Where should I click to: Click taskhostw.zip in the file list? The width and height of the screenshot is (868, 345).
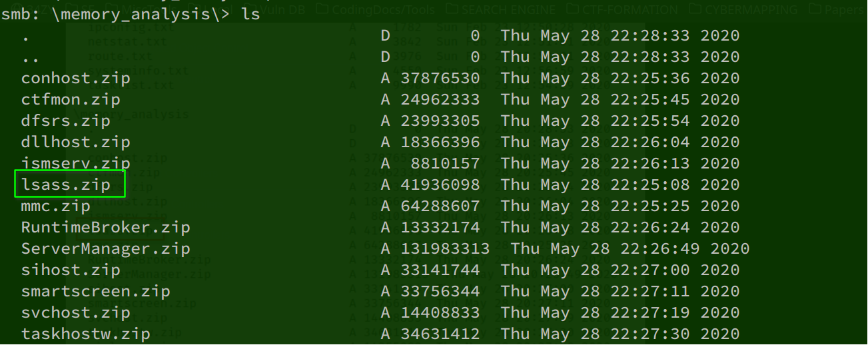point(86,334)
